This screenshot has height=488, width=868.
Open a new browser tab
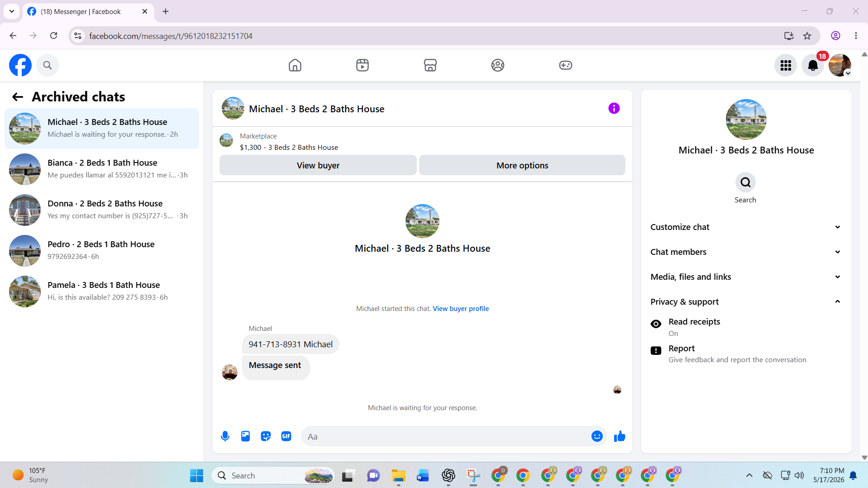click(x=166, y=12)
